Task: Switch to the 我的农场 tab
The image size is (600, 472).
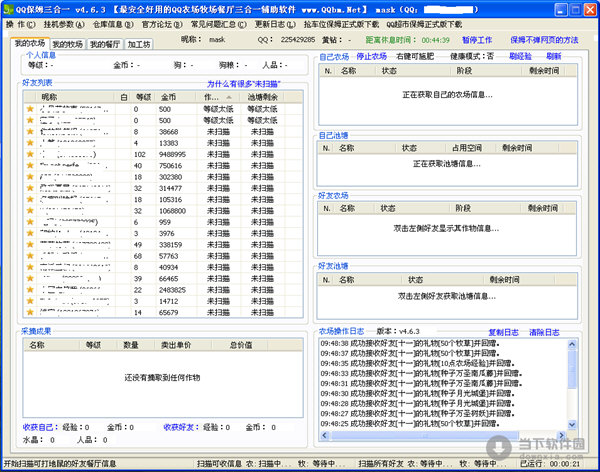Action: [30, 43]
